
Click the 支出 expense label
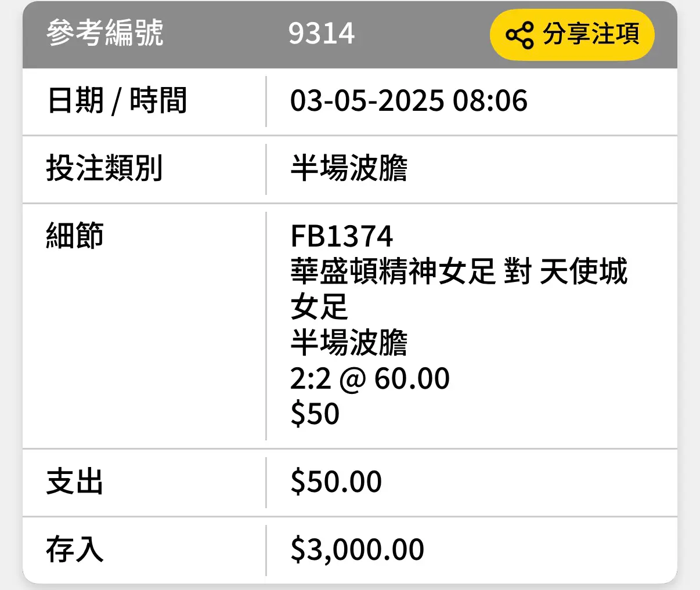point(75,482)
